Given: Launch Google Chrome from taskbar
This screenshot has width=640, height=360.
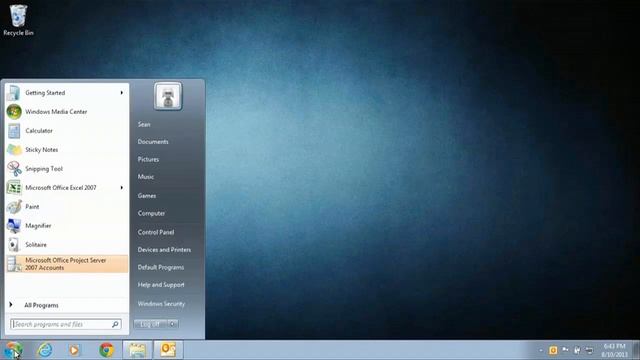Looking at the screenshot, I should (107, 350).
